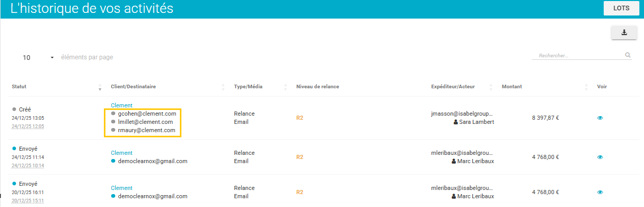
Task: Click the Expéditeur/Acteur column header
Action: coord(453,87)
